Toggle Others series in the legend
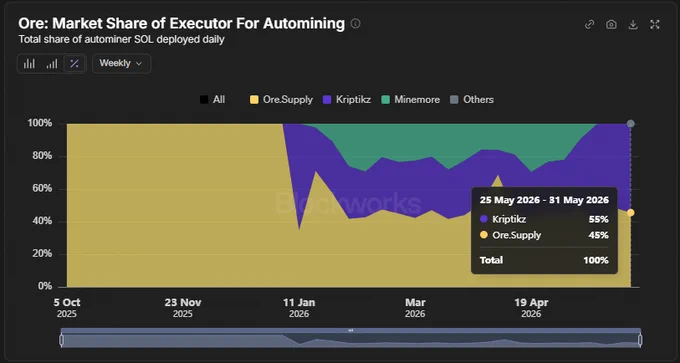 pyautogui.click(x=472, y=100)
